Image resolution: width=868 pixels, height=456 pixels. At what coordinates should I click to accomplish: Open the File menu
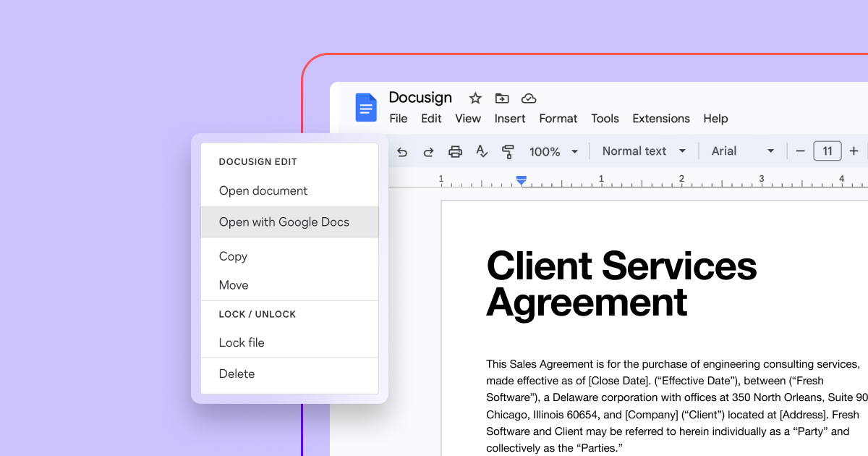pyautogui.click(x=398, y=119)
